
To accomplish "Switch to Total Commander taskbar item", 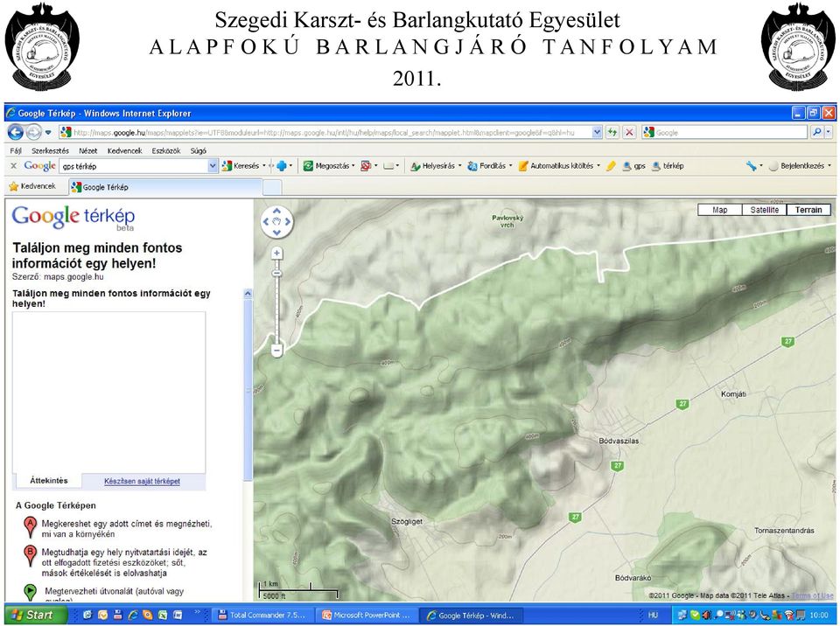I will [261, 616].
